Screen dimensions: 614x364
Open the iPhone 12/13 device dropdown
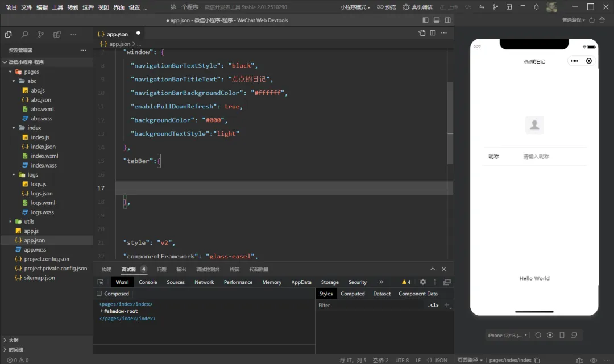[507, 336]
